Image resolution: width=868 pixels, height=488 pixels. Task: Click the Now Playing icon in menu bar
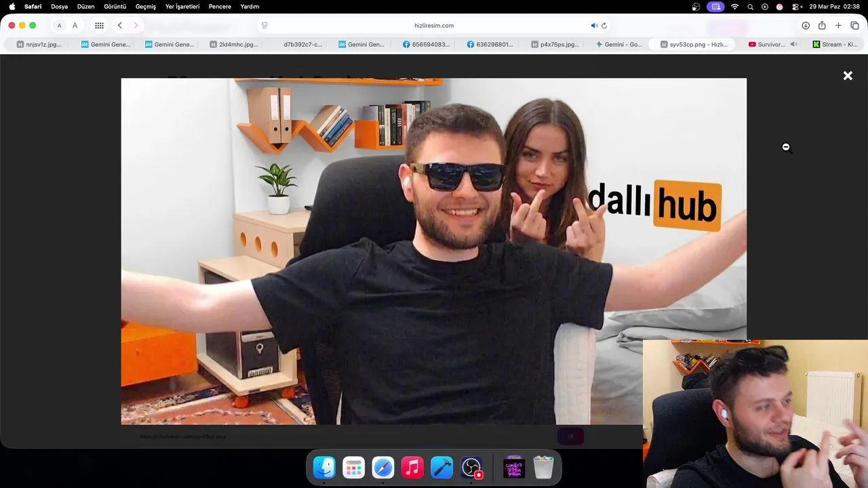765,7
